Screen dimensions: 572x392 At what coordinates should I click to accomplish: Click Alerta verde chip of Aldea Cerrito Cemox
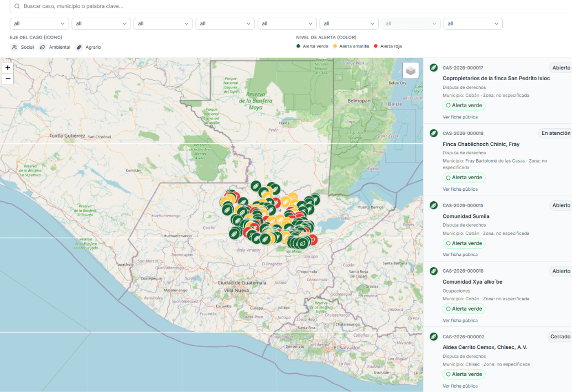point(464,374)
